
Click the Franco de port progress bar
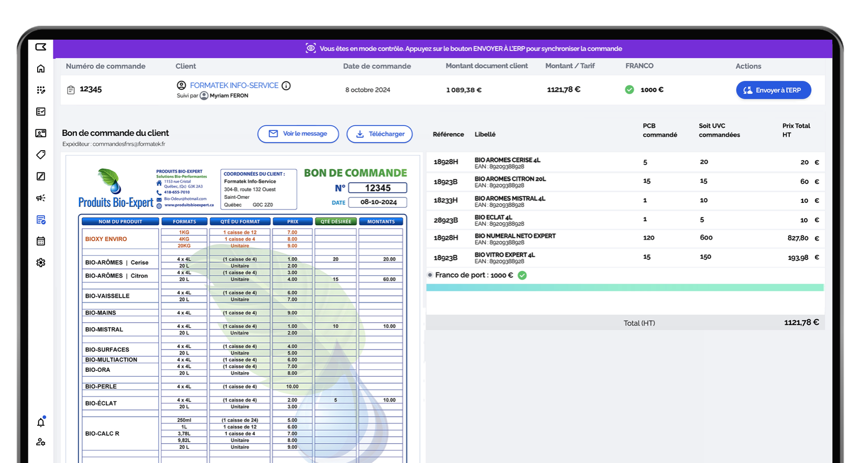pyautogui.click(x=625, y=288)
